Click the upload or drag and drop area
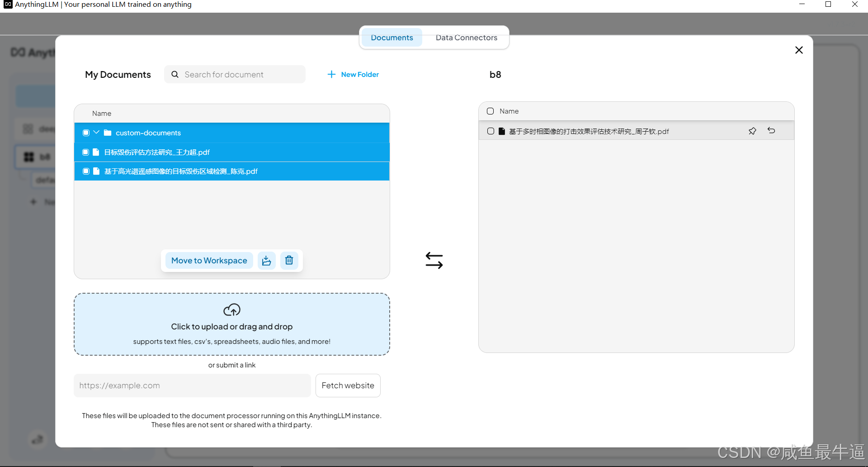The width and height of the screenshot is (868, 467). click(x=232, y=324)
